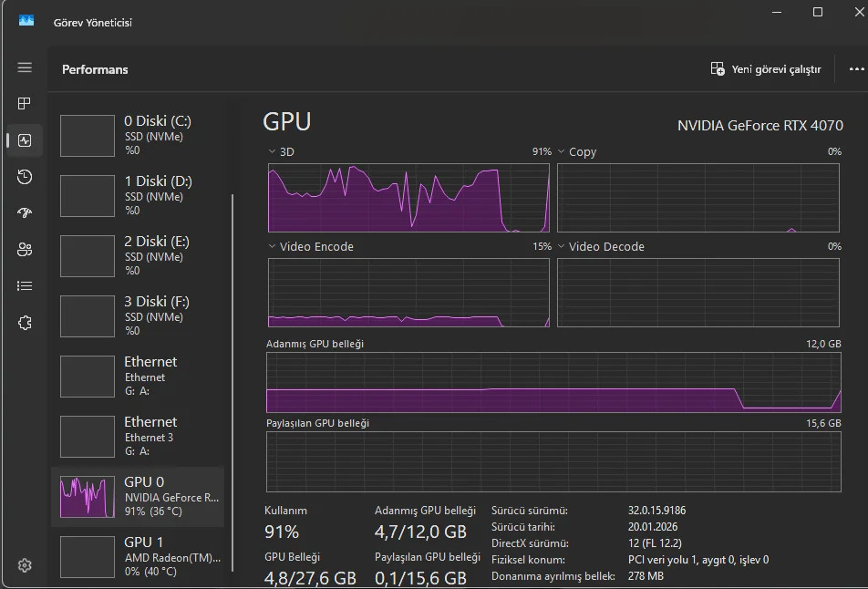
Task: Open the App history icon
Action: point(25,177)
